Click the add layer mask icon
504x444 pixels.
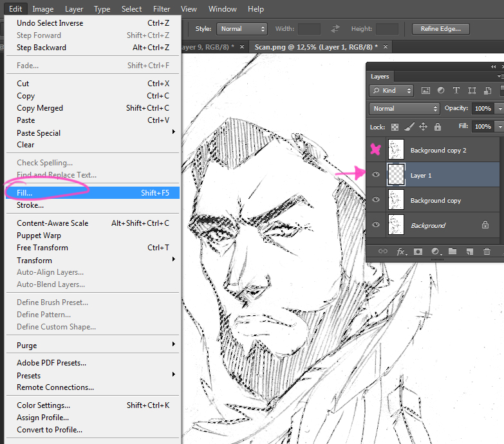coord(418,251)
